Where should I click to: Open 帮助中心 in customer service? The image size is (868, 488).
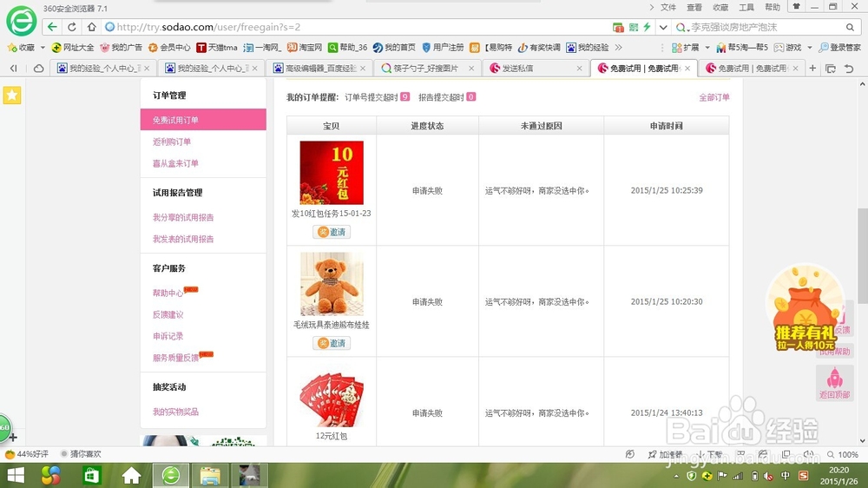[x=168, y=293]
